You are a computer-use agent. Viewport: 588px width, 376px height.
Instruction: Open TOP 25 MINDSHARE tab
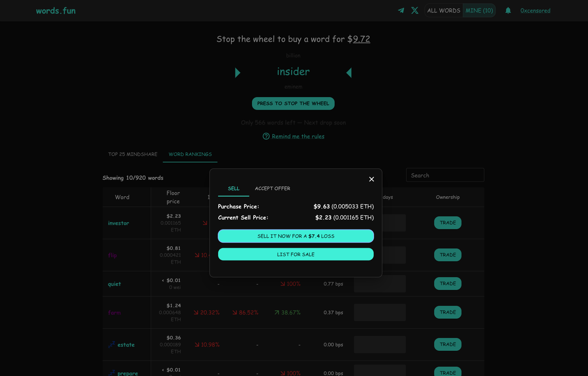[x=133, y=154]
